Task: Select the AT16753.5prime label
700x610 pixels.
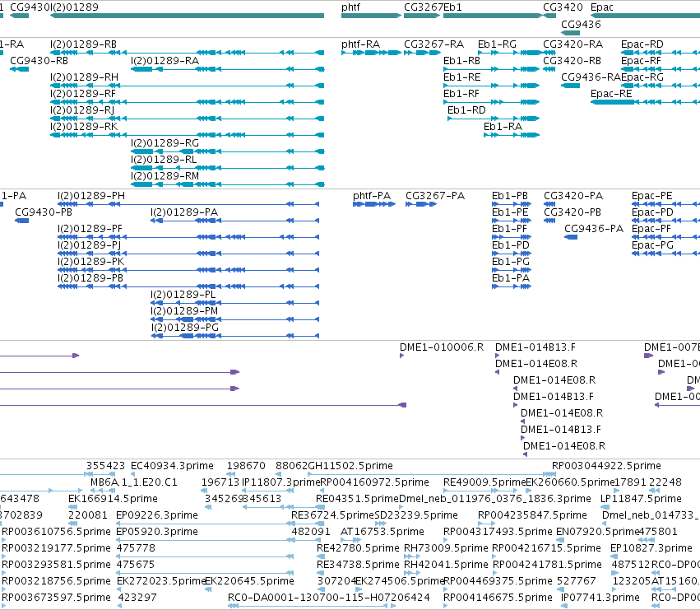Action: click(x=382, y=532)
